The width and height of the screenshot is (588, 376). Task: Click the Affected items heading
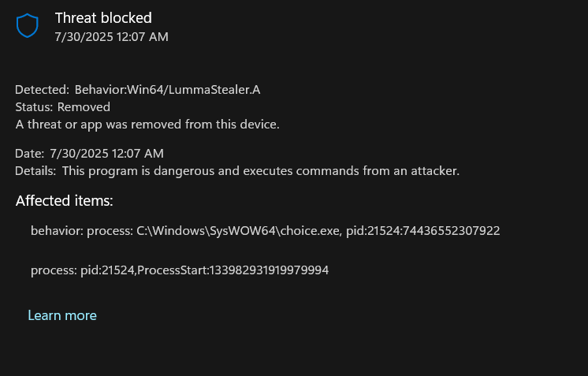point(64,200)
